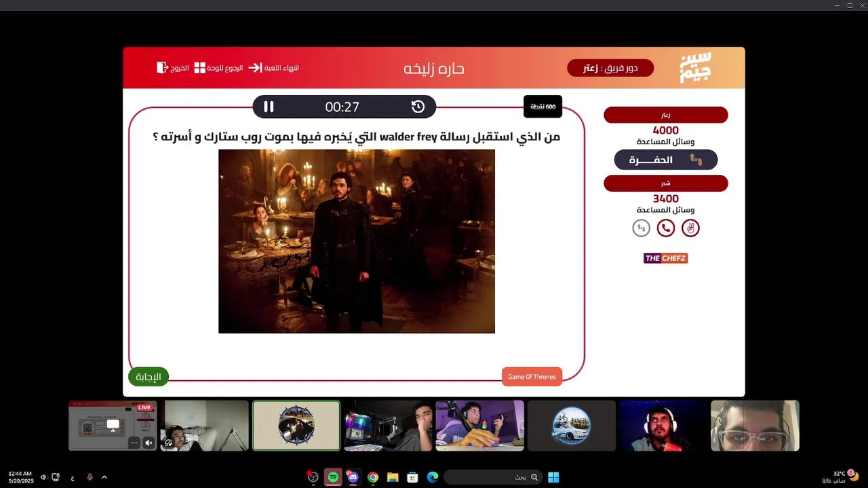This screenshot has width=868, height=488.
Task: Click the سين جيم logo
Action: (696, 67)
